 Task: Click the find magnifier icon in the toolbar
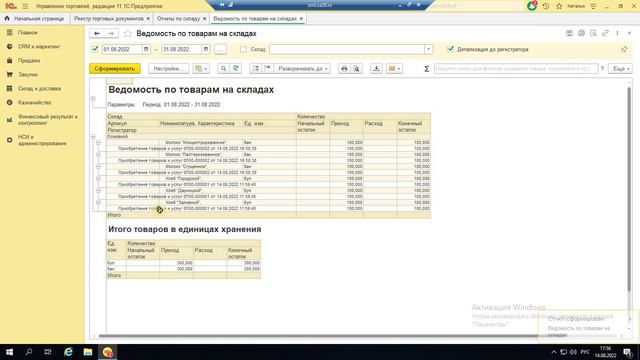[223, 69]
